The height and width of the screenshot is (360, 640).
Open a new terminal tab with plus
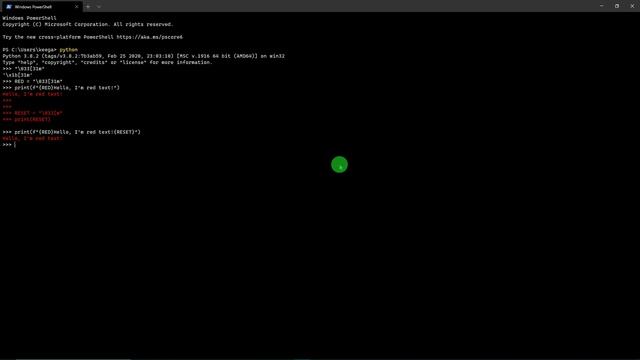(x=88, y=7)
